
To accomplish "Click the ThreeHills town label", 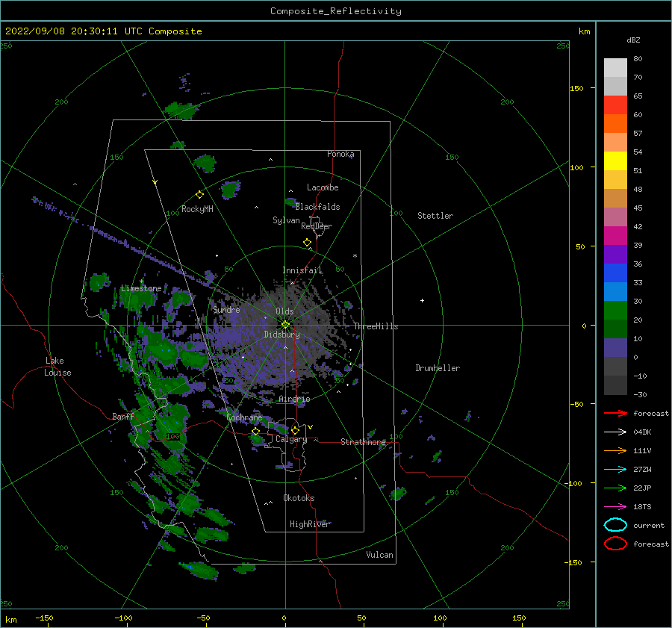I will 376,326.
